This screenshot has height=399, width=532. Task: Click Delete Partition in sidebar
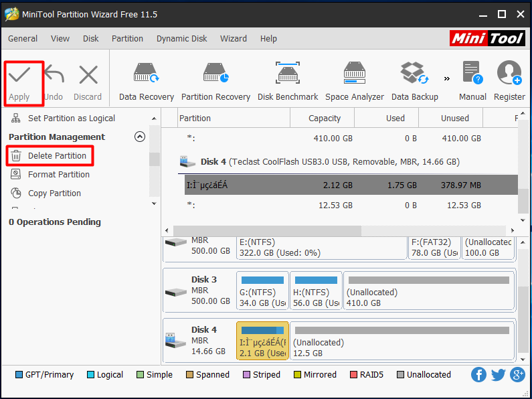[50, 156]
